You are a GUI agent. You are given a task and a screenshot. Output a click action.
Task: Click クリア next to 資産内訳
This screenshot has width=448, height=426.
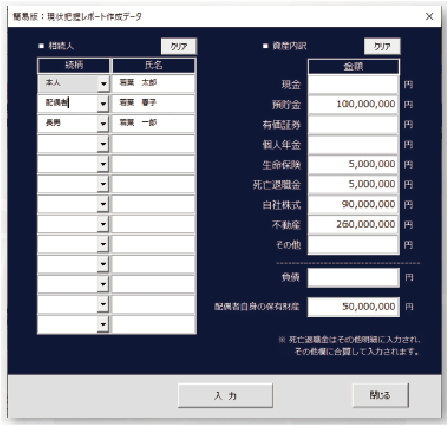click(x=382, y=46)
